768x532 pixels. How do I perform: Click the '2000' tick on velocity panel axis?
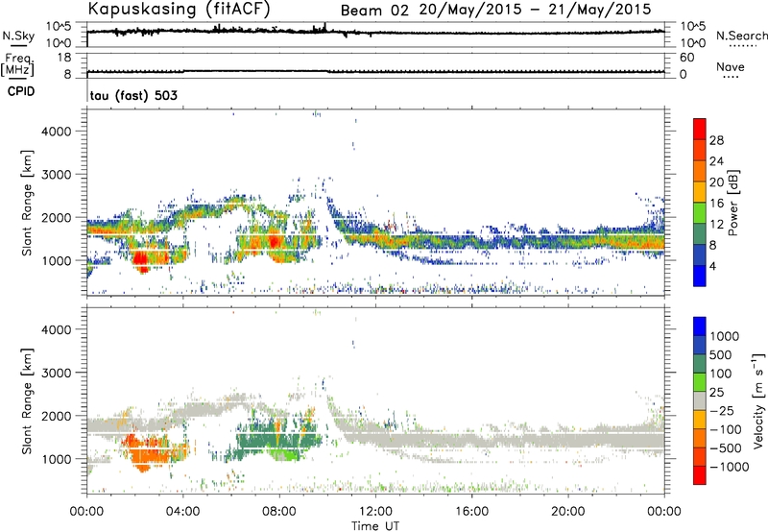coord(57,416)
